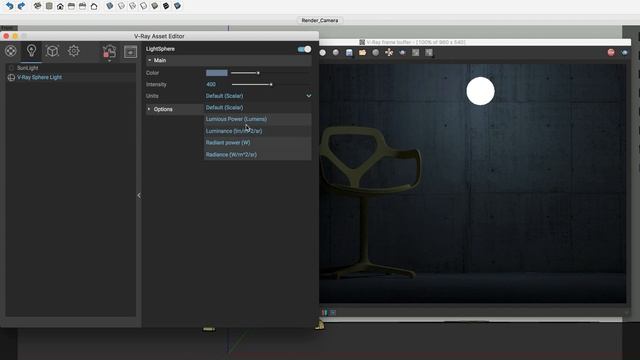
Task: Click the second gray square region icon
Action: tap(429, 52)
